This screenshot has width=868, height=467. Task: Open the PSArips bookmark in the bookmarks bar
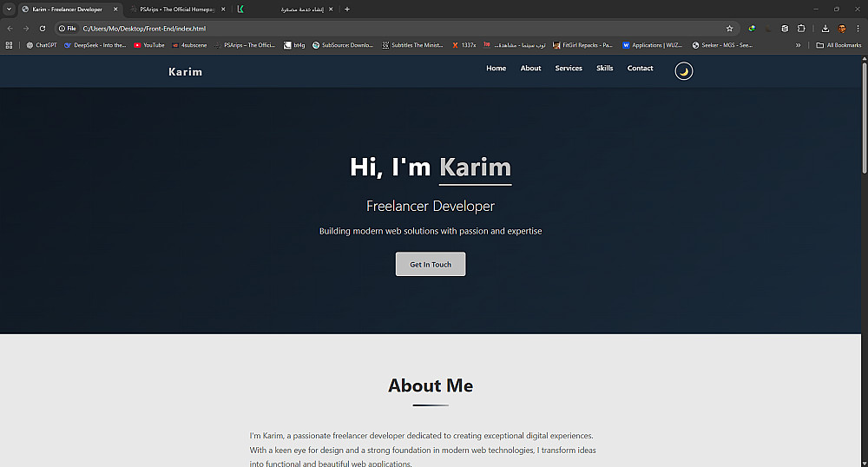click(245, 45)
